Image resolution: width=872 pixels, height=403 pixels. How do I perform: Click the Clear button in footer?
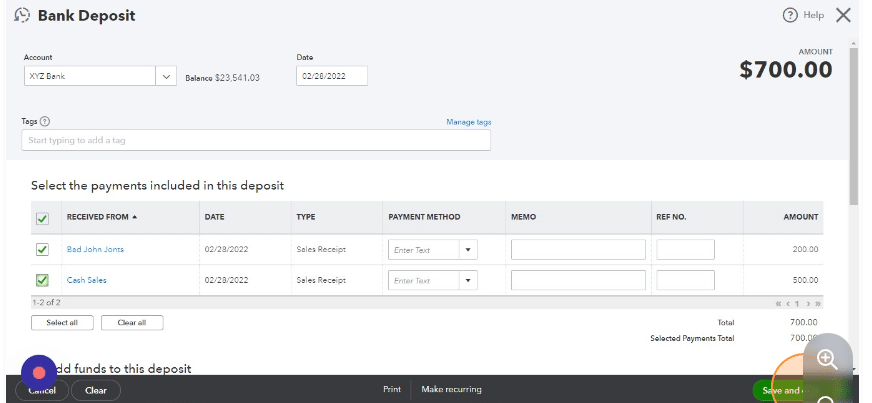96,390
